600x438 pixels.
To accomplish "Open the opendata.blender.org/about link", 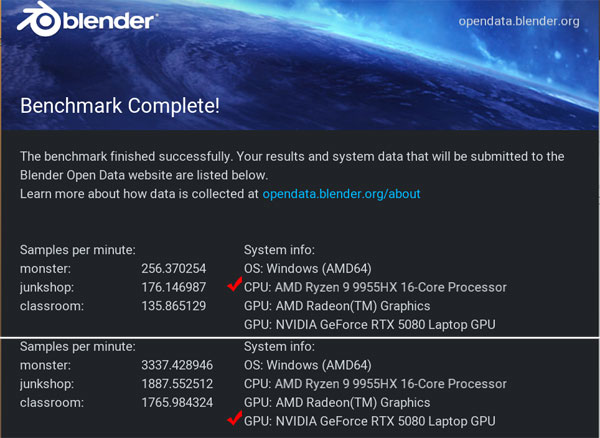I will pos(341,194).
